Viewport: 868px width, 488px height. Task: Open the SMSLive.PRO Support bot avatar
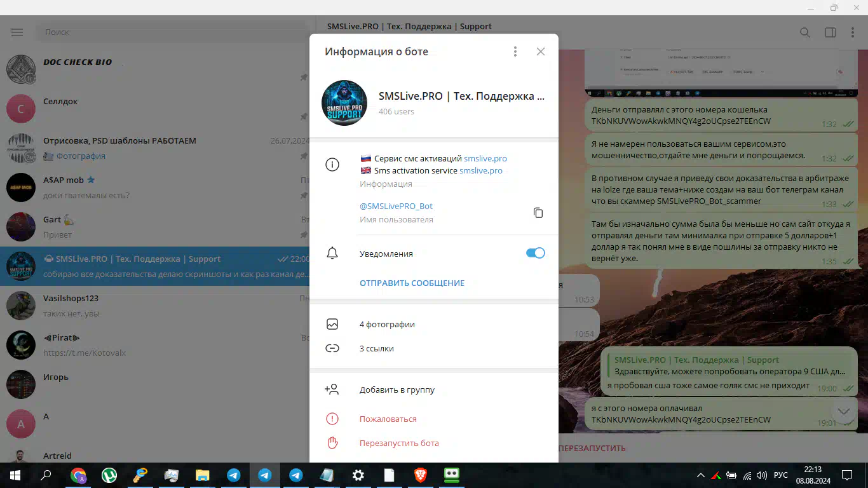[344, 103]
